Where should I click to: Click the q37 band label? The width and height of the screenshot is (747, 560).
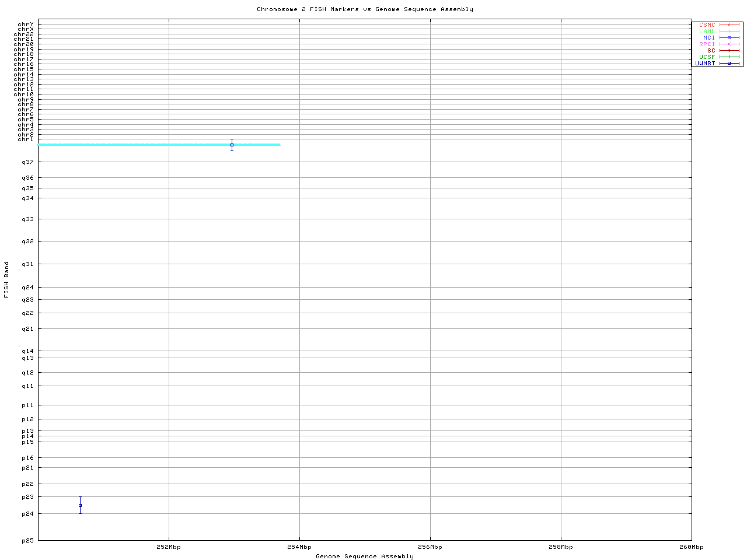point(27,162)
